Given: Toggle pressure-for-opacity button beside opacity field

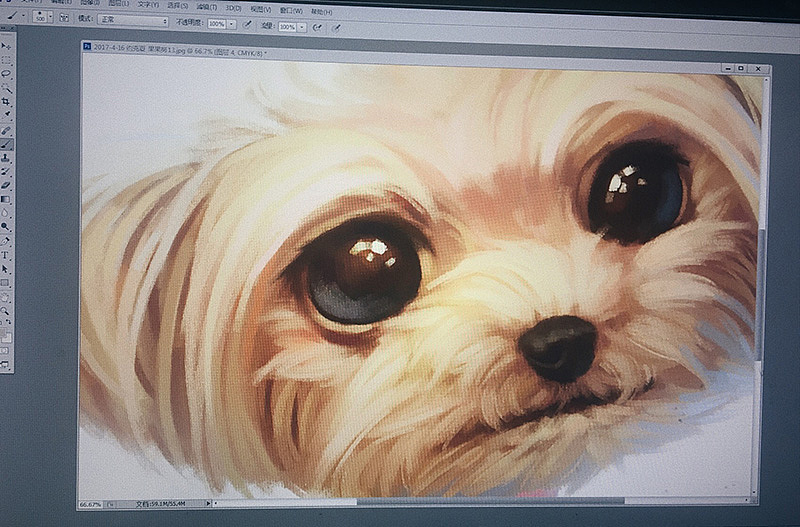Looking at the screenshot, I should pos(247,24).
